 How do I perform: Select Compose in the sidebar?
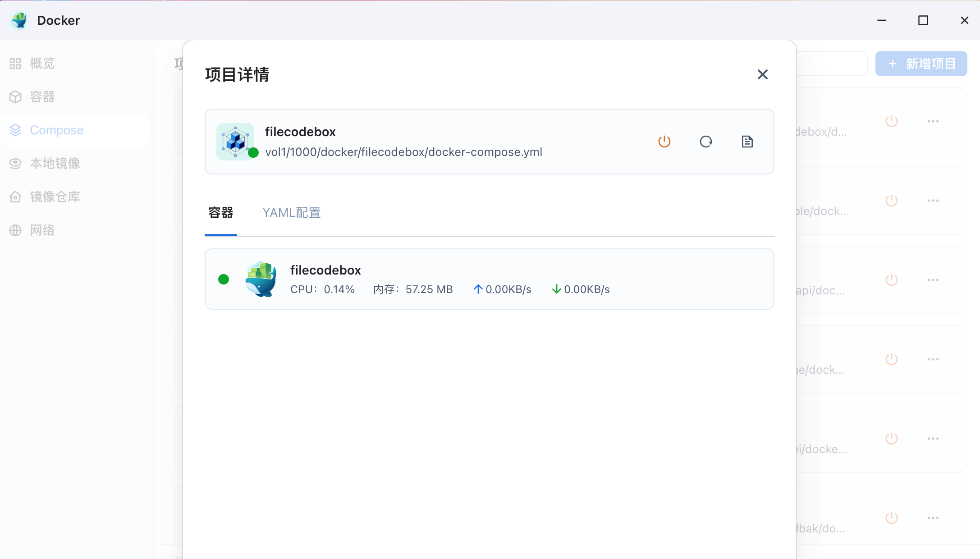coord(75,130)
